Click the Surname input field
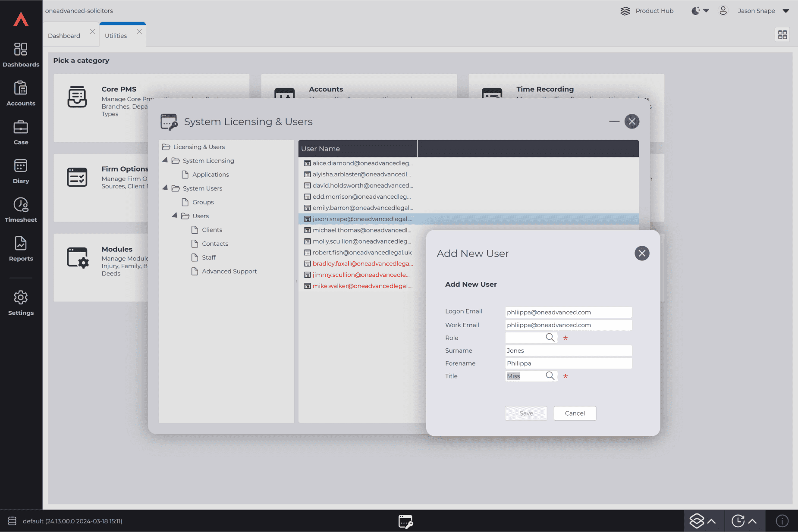This screenshot has height=532, width=798. [568, 350]
